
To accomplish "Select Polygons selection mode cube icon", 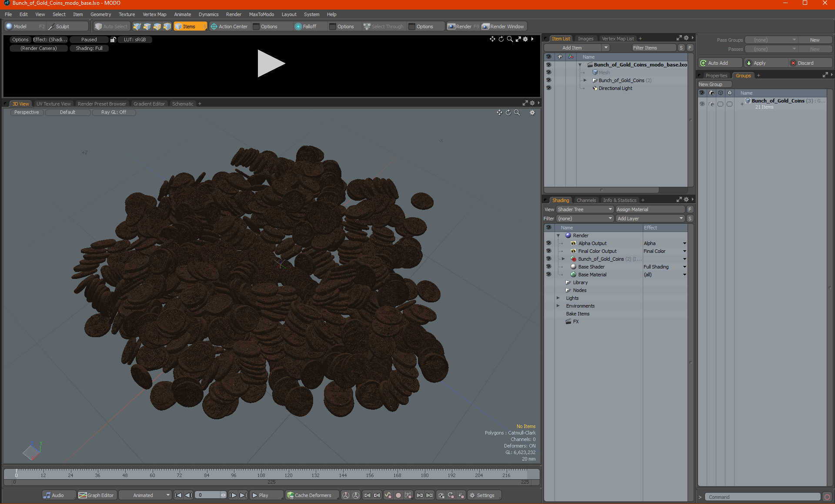I will (157, 27).
